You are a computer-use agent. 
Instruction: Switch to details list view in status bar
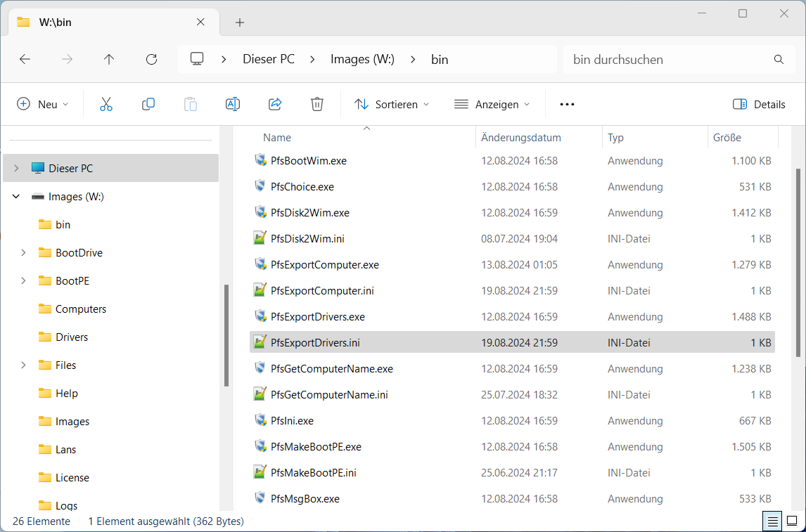772,521
